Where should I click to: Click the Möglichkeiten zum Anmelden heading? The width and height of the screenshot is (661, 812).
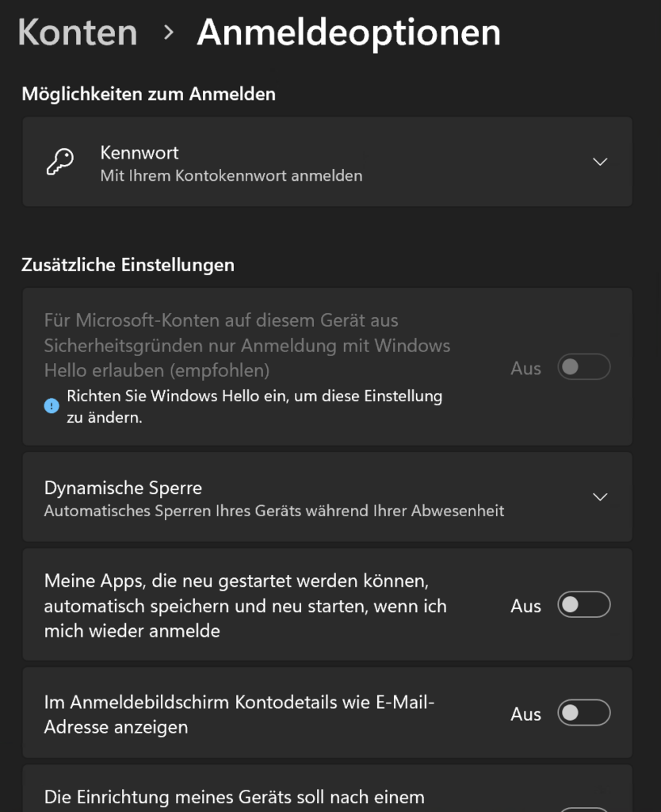pyautogui.click(x=148, y=94)
